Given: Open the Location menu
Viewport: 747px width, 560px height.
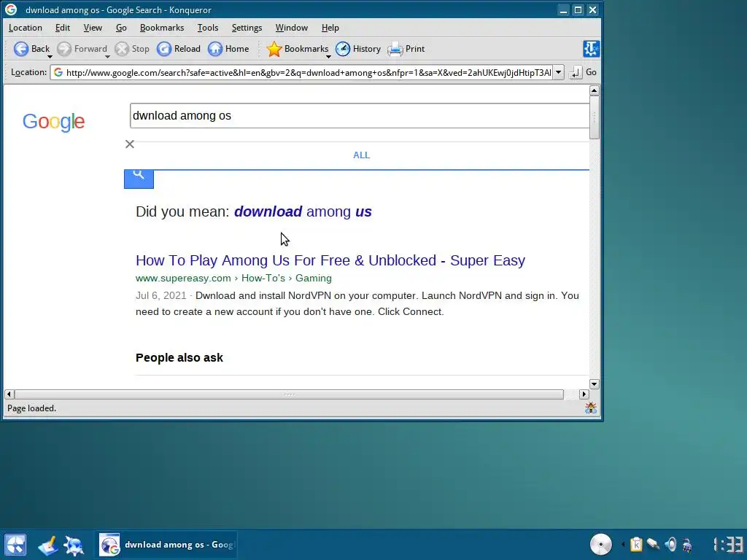Looking at the screenshot, I should coord(26,28).
